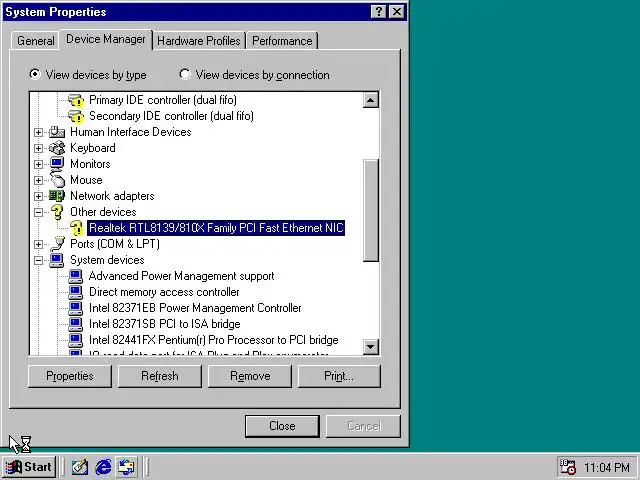Select the Device Manager tab
640x480 pixels.
point(106,39)
